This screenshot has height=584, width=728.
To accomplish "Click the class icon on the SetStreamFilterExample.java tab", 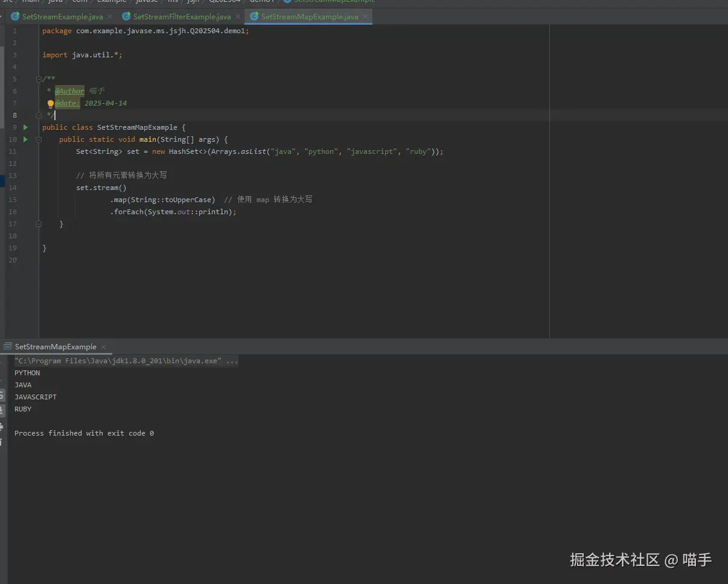I will tap(127, 17).
